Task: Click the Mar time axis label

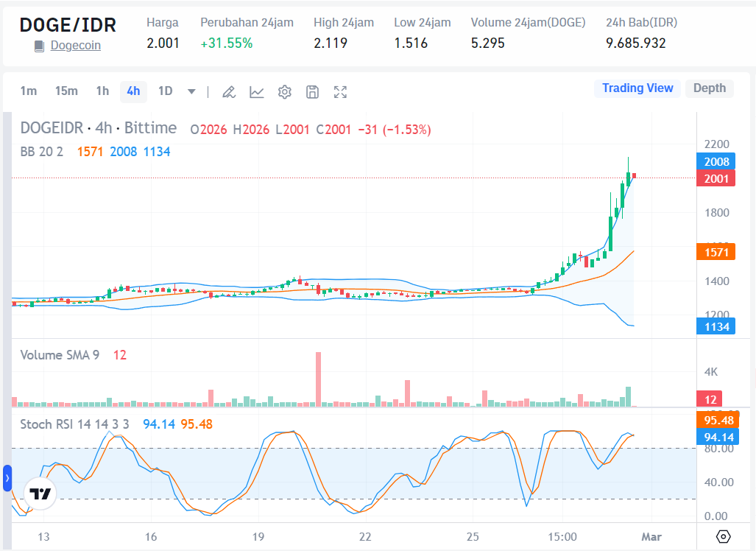Action: point(651,537)
